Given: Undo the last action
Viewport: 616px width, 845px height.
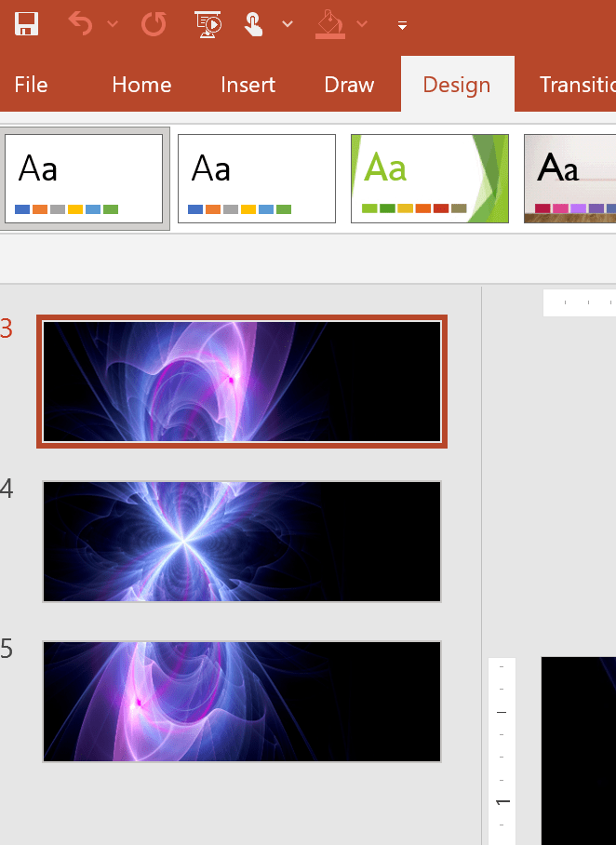Looking at the screenshot, I should (x=81, y=24).
